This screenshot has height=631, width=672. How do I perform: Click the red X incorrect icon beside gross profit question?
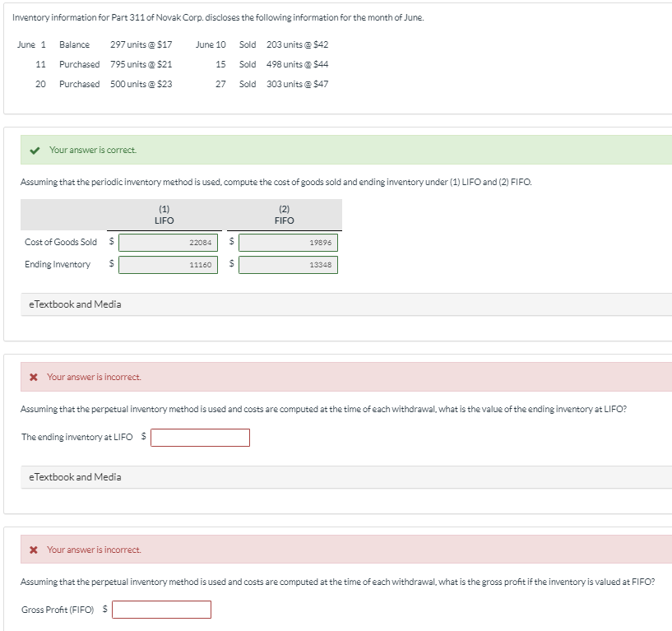click(34, 549)
